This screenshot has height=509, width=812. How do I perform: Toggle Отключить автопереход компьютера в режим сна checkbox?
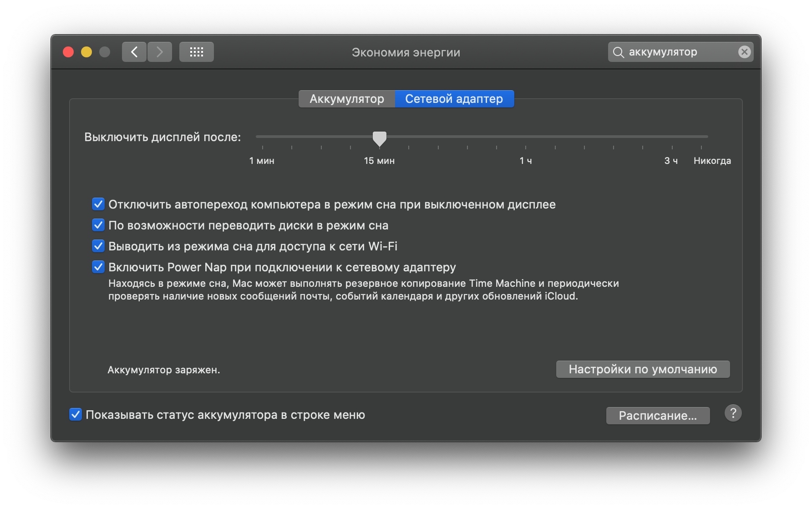pyautogui.click(x=98, y=204)
